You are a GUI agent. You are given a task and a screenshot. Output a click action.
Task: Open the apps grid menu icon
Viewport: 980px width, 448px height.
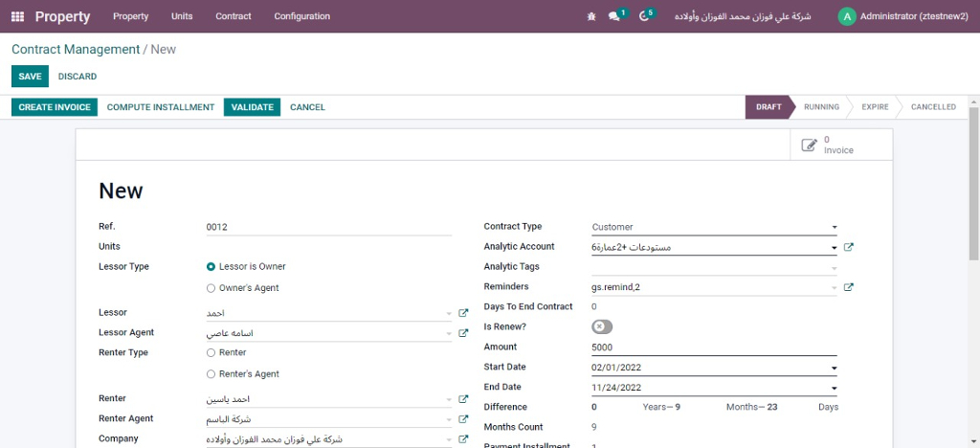pyautogui.click(x=17, y=16)
